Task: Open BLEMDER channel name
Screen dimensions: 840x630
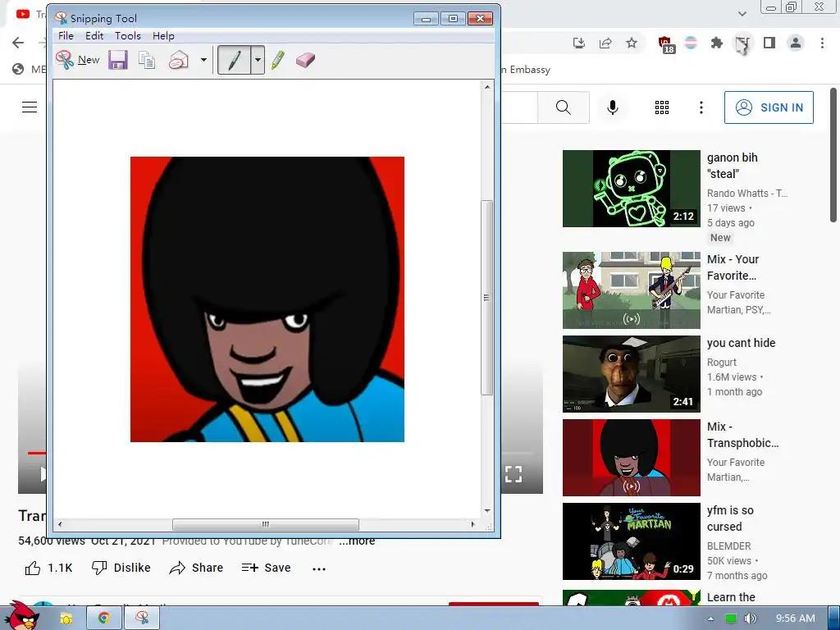Action: [x=728, y=546]
